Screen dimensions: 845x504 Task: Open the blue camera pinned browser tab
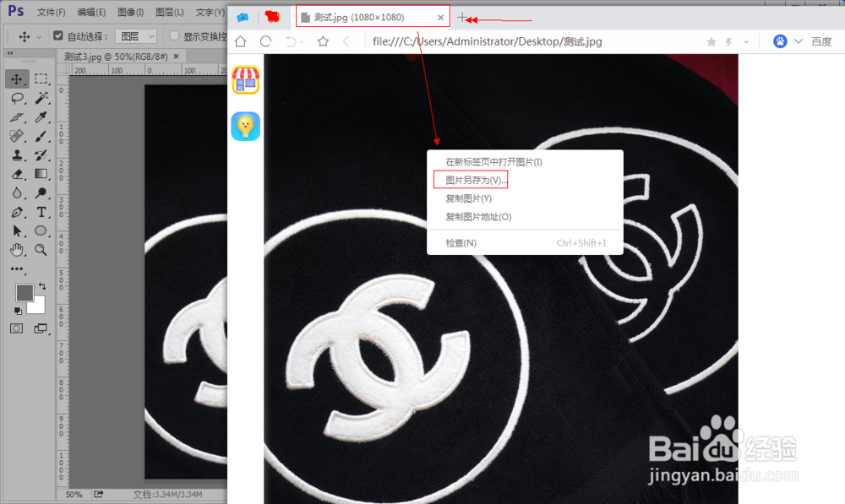[x=243, y=17]
